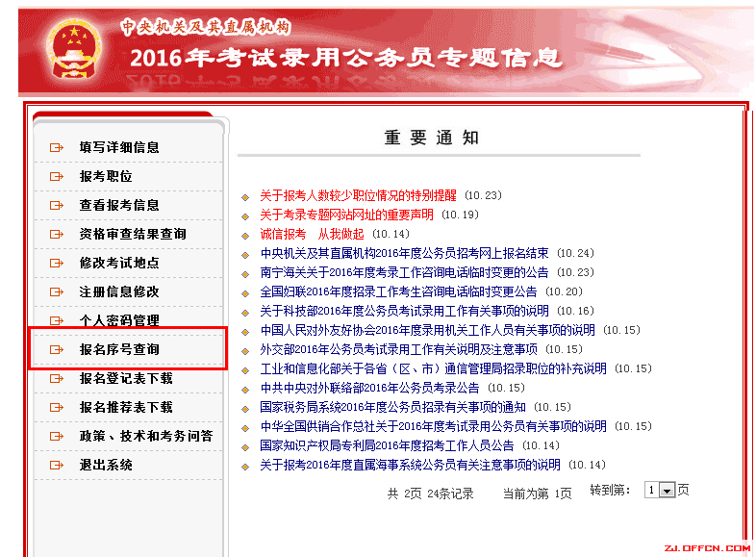This screenshot has height=557, width=756.
Task: Click the arrow icon next to 查看报考信息
Action: pos(57,205)
